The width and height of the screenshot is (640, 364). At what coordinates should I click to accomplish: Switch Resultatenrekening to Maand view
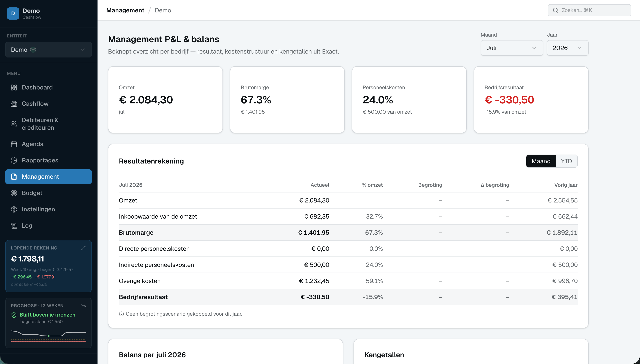[541, 161]
